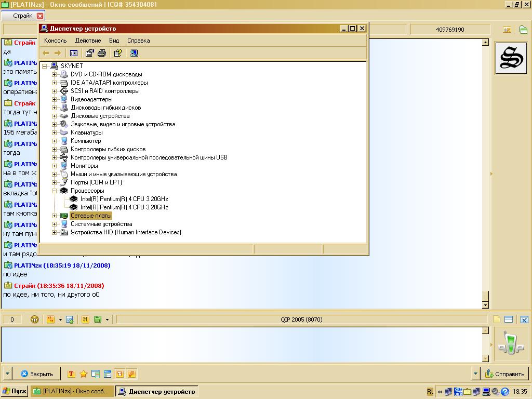Click the blue X icon right of chat toolbar
Image resolution: width=532 pixels, height=399 pixels.
[x=524, y=320]
